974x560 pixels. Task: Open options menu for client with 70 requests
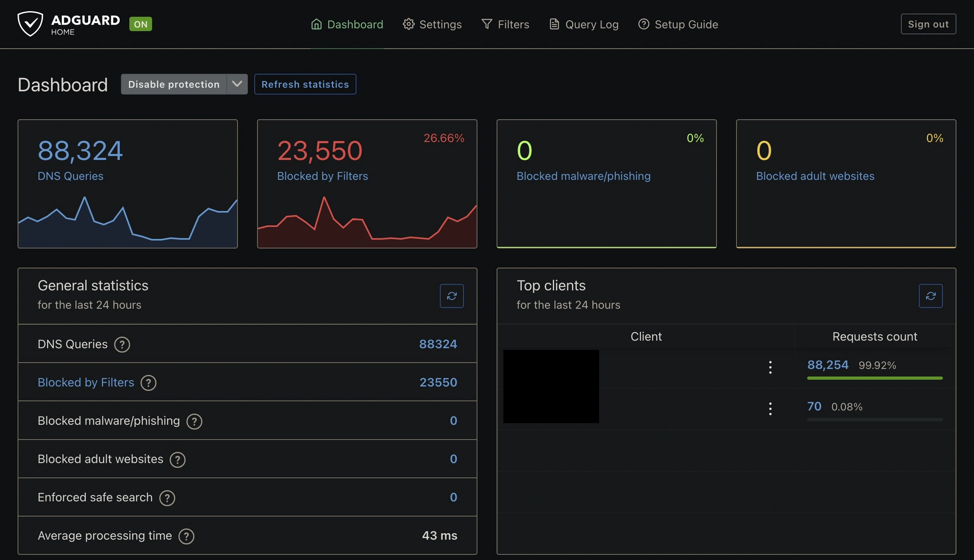770,408
